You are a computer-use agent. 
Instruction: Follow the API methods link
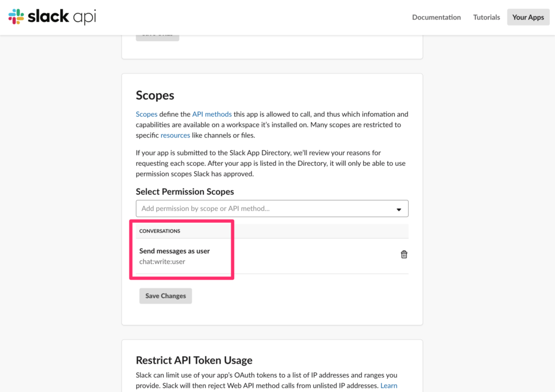click(213, 114)
